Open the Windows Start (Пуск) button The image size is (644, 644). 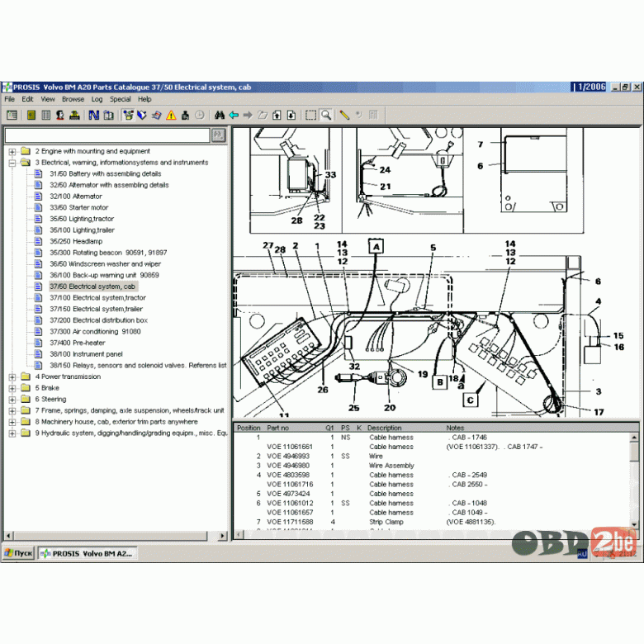18,553
